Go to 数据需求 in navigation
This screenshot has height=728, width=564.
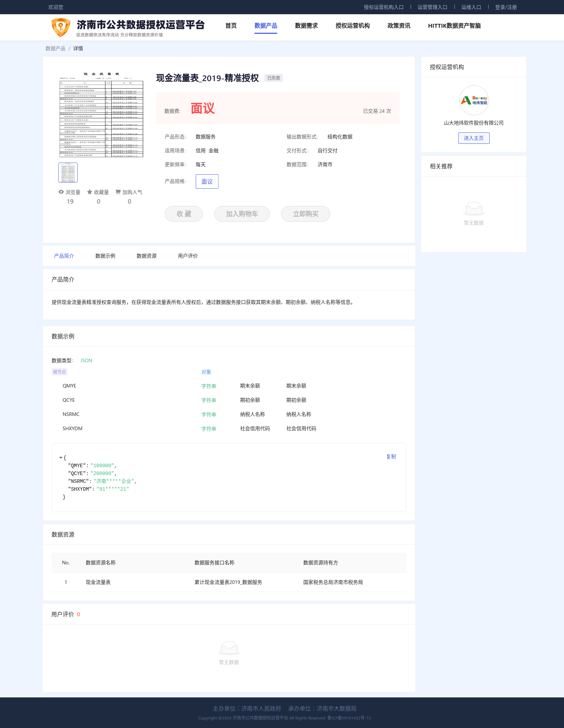pos(306,26)
